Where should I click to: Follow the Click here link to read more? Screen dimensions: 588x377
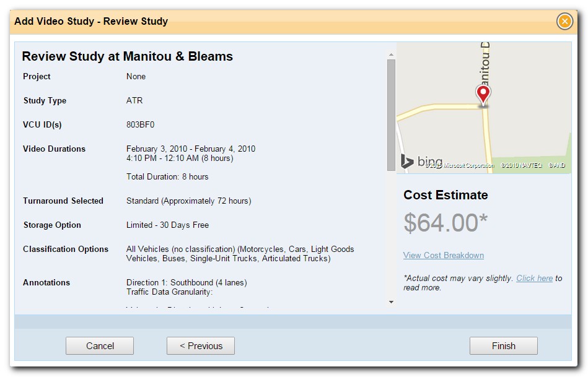tap(534, 279)
